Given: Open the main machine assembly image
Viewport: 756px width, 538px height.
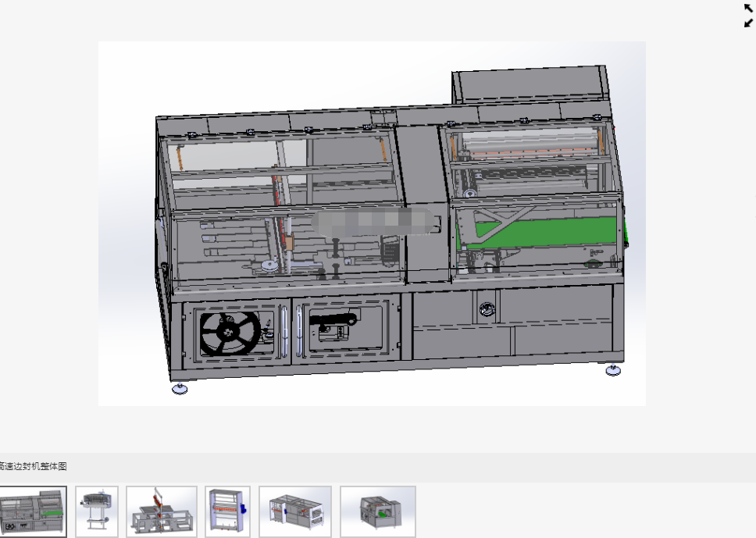Looking at the screenshot, I should pyautogui.click(x=372, y=223).
